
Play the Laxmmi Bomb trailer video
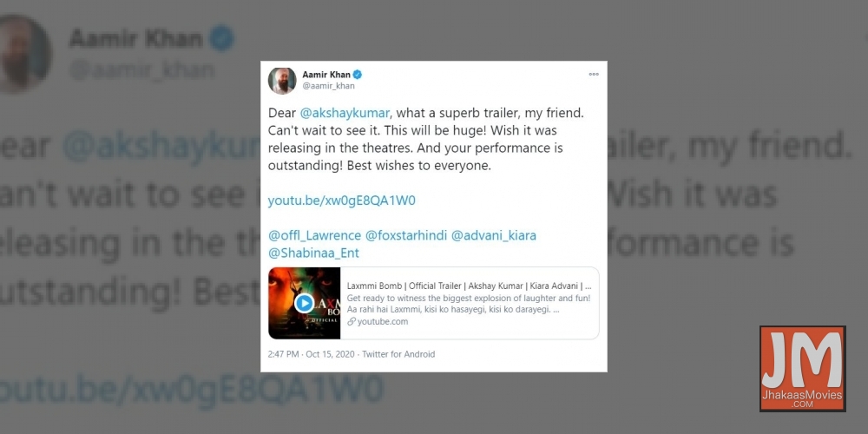[304, 303]
